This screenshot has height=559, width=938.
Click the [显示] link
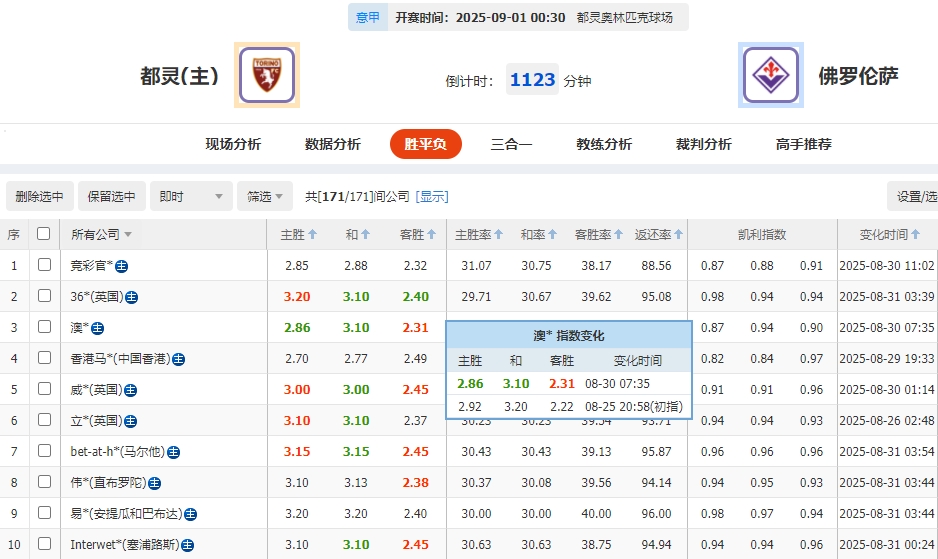[x=432, y=197]
